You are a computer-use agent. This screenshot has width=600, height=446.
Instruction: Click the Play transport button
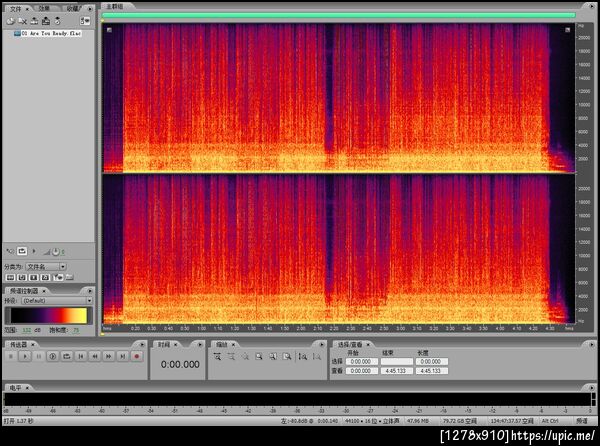point(25,356)
